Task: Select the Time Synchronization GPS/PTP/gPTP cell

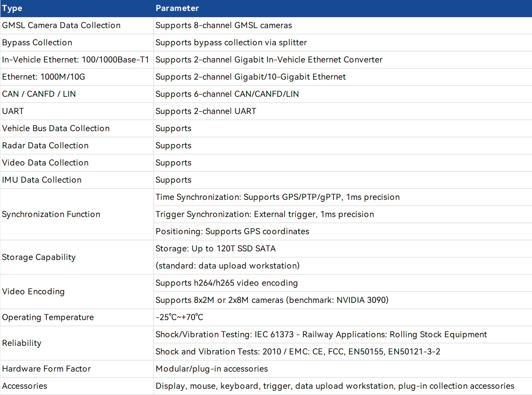Action: click(x=277, y=197)
